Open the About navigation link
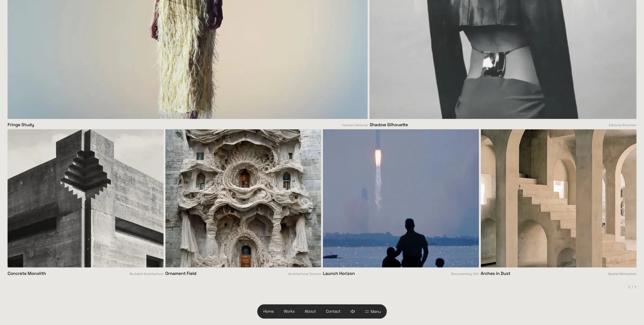The height and width of the screenshot is (325, 644). [310, 311]
